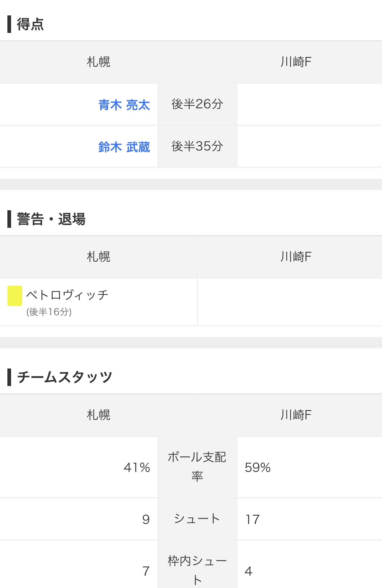Click the 枠内シュート stat label
Image resolution: width=382 pixels, height=588 pixels.
(197, 570)
